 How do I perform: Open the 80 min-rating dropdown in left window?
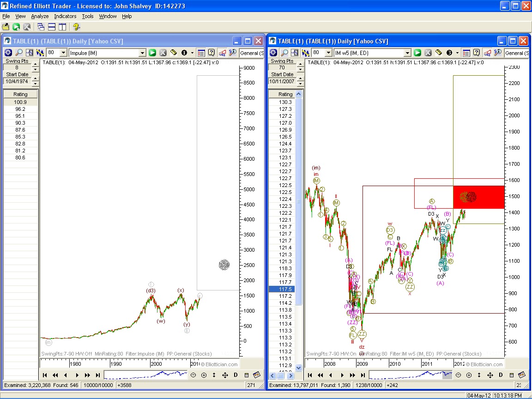click(63, 53)
